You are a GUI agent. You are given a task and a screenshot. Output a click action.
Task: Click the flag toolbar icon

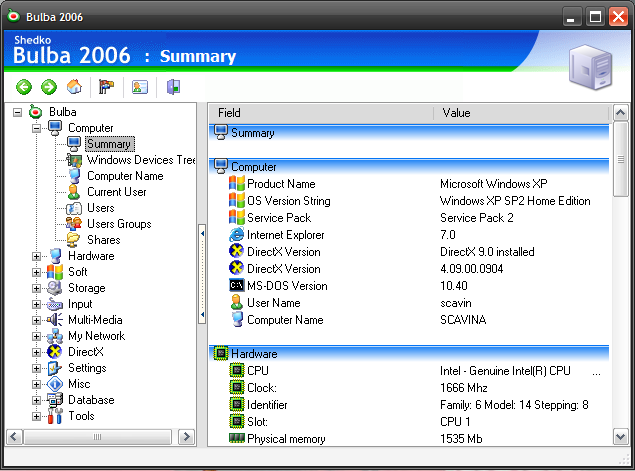pos(107,87)
